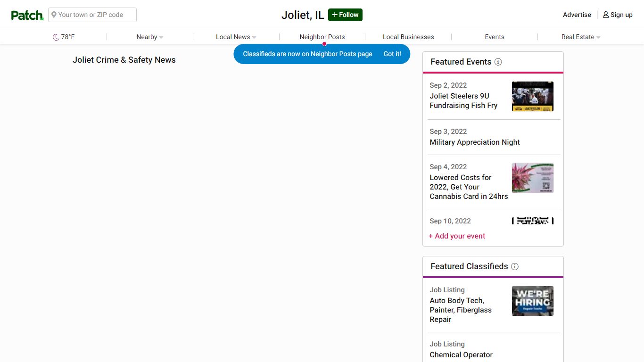Viewport: 644px width, 362px height.
Task: Open the Chemical Operator job listing
Action: pos(461,354)
